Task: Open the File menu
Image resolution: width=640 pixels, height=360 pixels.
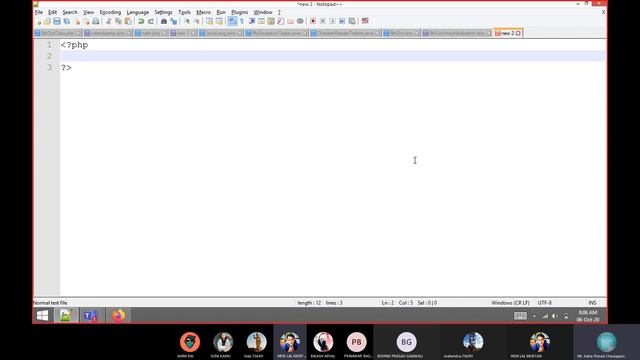Action: [x=39, y=12]
